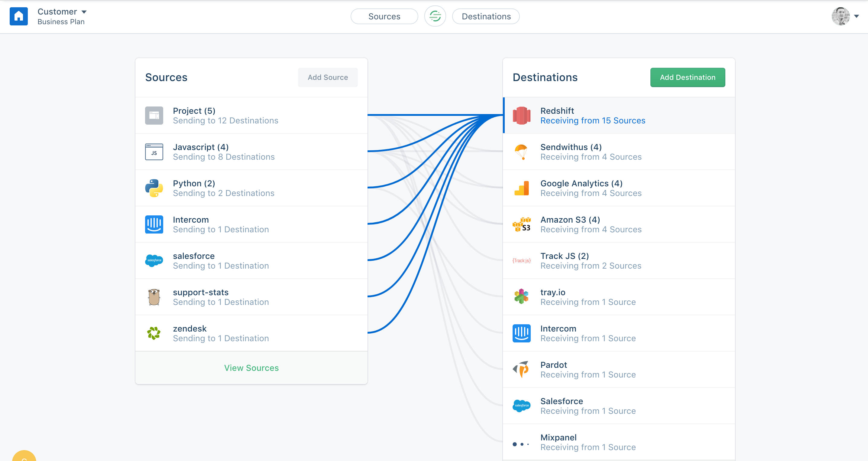Viewport: 868px width, 461px height.
Task: Select the Amazon S3 destination icon
Action: click(x=522, y=224)
